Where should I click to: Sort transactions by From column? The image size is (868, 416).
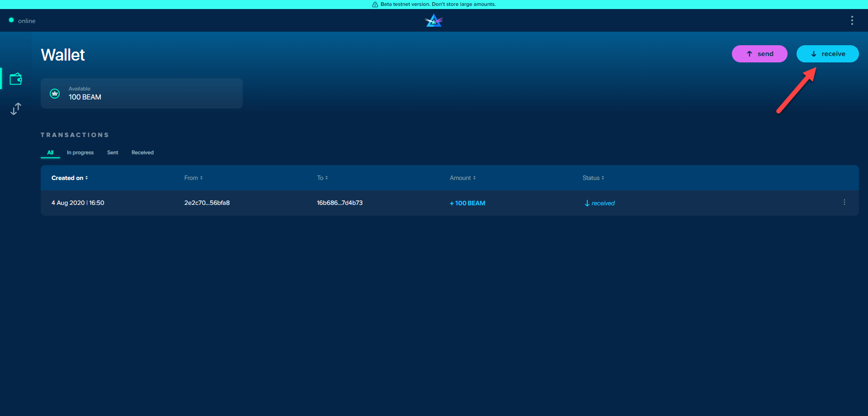point(193,178)
